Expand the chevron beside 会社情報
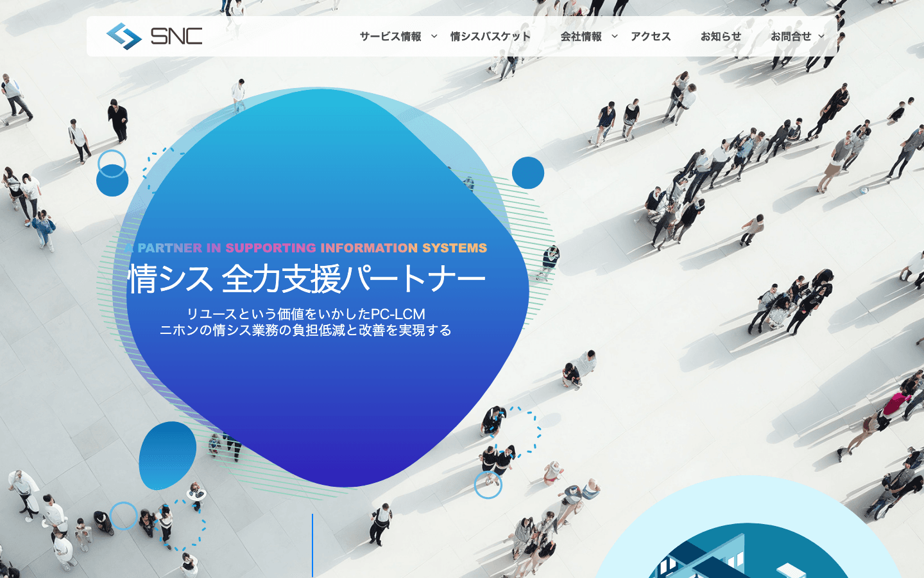Image resolution: width=924 pixels, height=578 pixels. point(615,37)
